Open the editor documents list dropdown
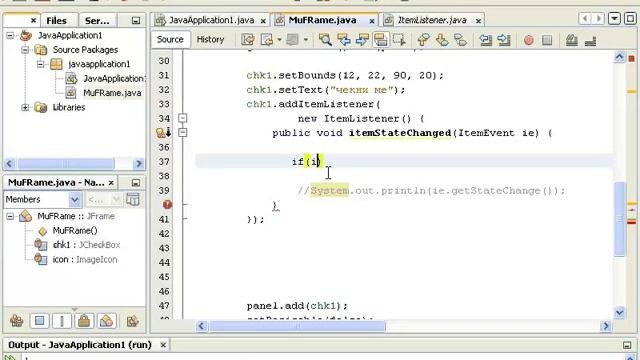640x360 pixels. 614,18
